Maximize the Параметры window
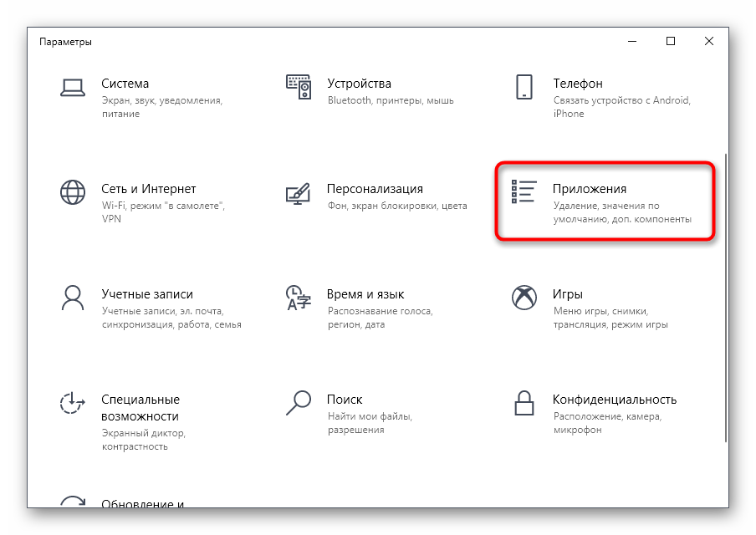The image size is (756, 535). (x=671, y=41)
